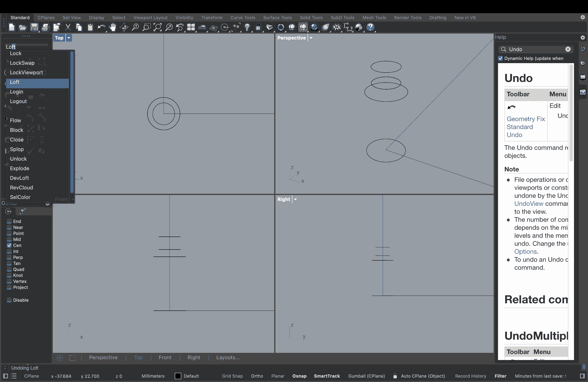Select the Pan hand tool

tap(113, 27)
